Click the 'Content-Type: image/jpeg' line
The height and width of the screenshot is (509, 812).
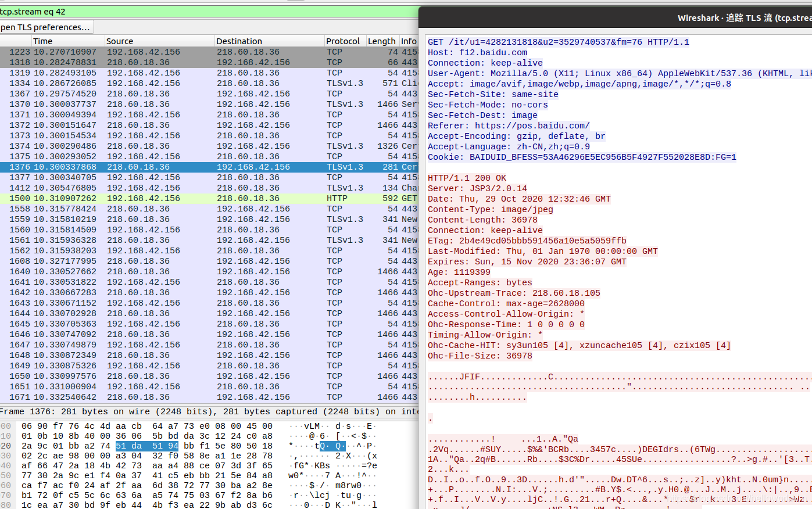pos(491,209)
